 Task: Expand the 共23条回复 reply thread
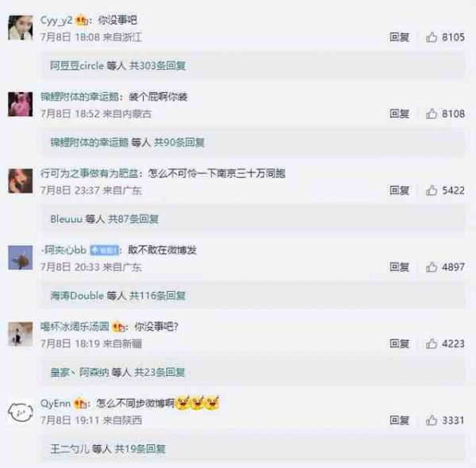tap(117, 372)
